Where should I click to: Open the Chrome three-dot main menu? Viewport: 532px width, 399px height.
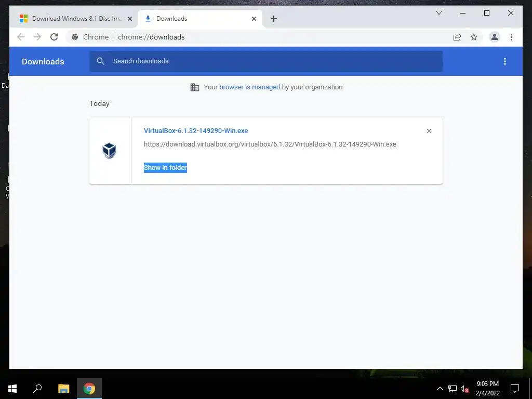tap(511, 37)
